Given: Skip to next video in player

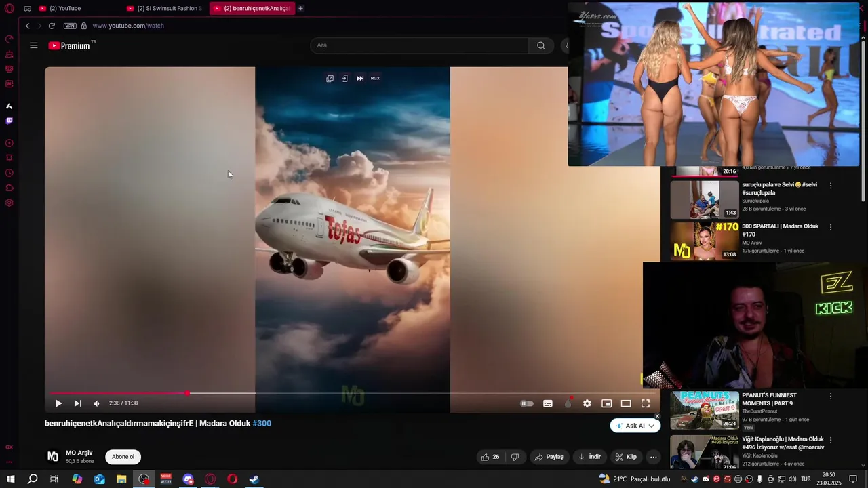Looking at the screenshot, I should 78,403.
